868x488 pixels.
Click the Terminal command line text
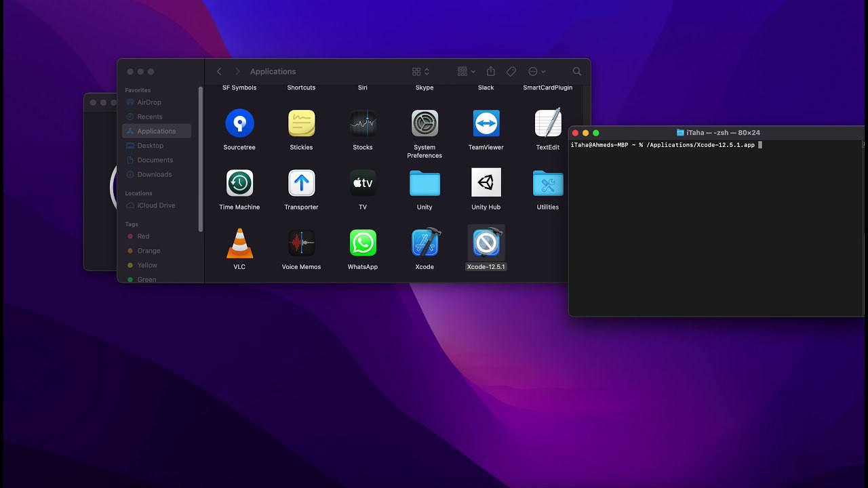663,145
